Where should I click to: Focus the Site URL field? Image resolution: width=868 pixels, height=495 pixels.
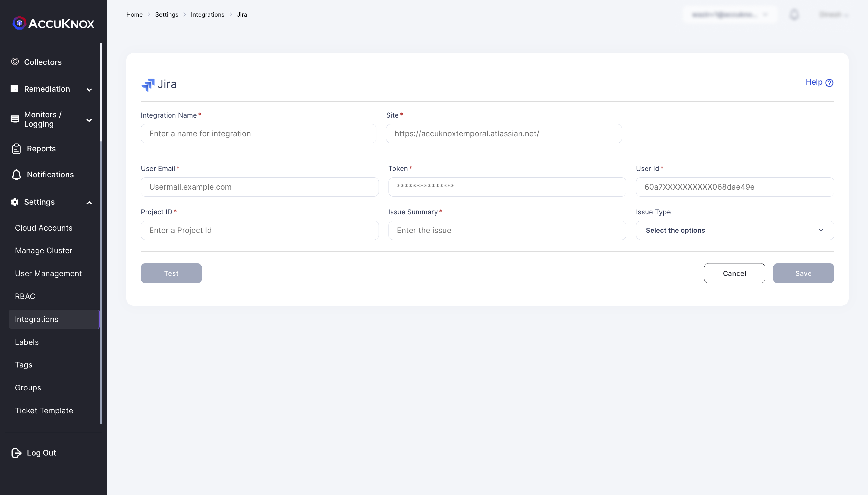[x=504, y=133]
